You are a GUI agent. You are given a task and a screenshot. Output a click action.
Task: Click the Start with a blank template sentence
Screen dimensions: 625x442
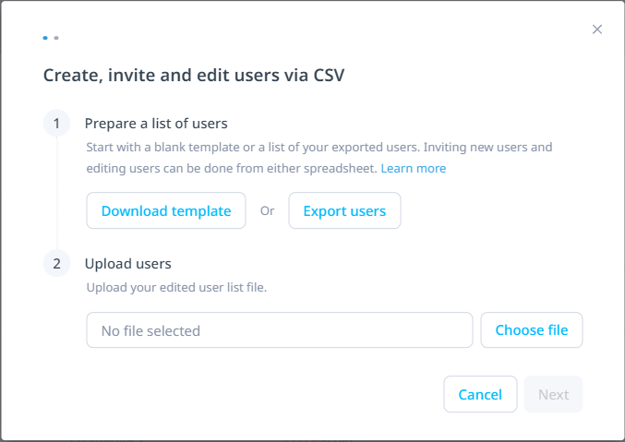click(x=253, y=147)
